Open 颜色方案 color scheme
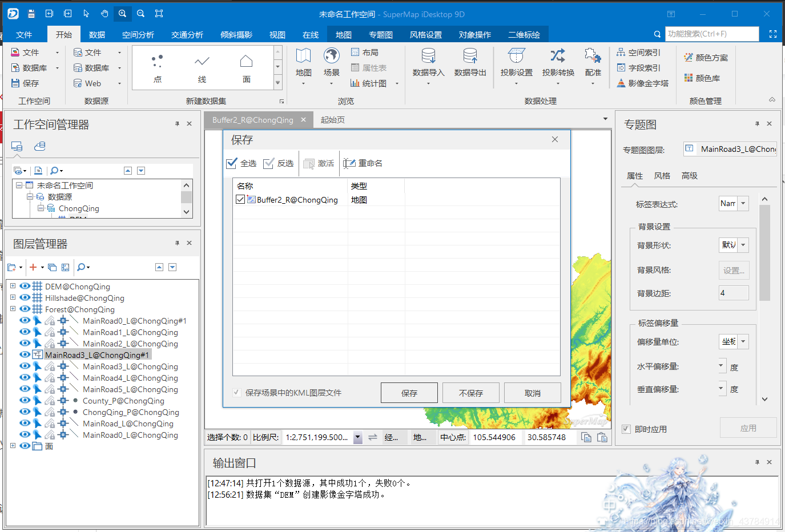 706,58
